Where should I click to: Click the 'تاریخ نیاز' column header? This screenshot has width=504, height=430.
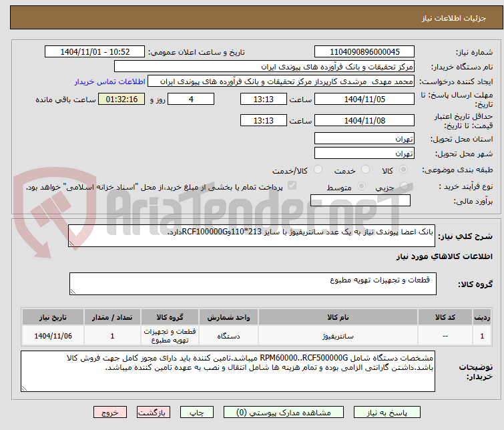(x=53, y=317)
